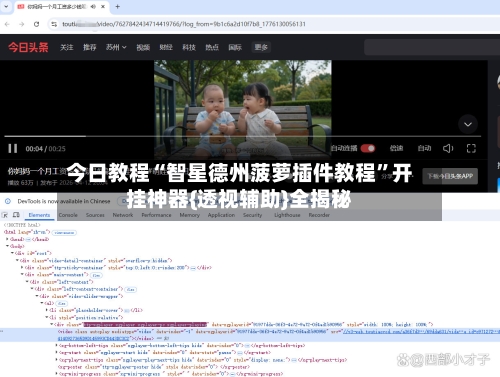Image resolution: width=500 pixels, height=377 pixels.
Task: Collapse the main-content div node
Action: click(22, 274)
